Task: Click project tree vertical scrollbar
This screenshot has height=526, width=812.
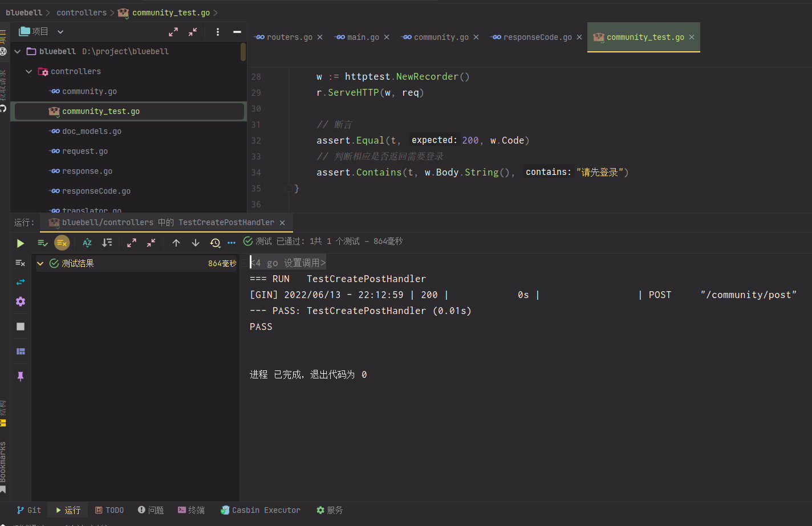Action: pyautogui.click(x=243, y=52)
